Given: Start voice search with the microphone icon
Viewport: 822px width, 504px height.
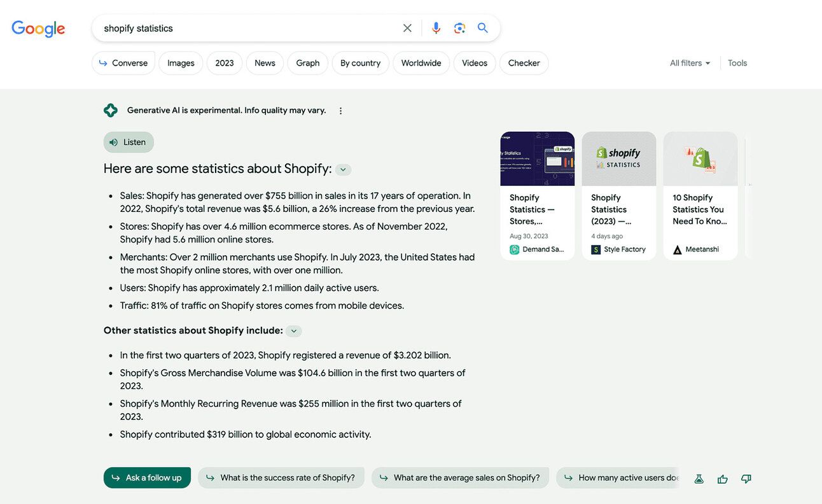Looking at the screenshot, I should [436, 28].
